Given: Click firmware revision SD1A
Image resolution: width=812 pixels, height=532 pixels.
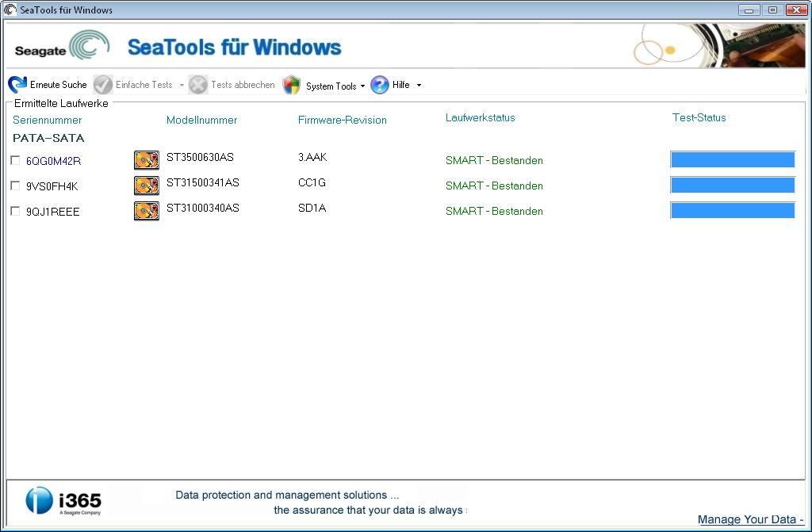Looking at the screenshot, I should tap(312, 208).
